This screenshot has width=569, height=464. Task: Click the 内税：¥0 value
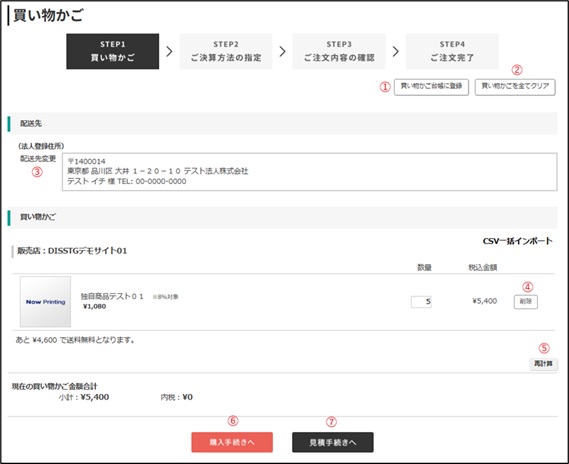[x=176, y=397]
